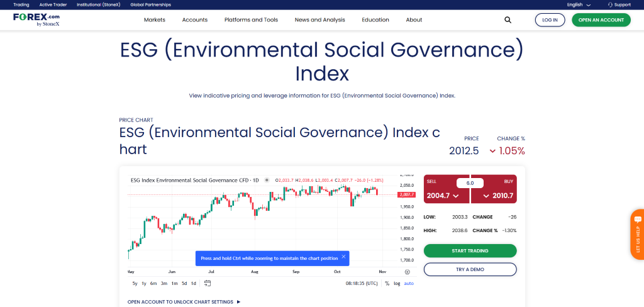Click the LOW value 2003.3
644x307 pixels.
(460, 217)
